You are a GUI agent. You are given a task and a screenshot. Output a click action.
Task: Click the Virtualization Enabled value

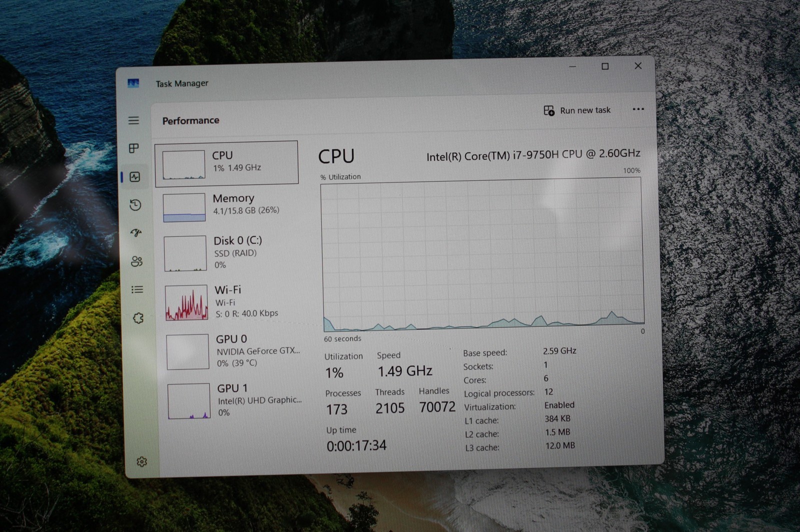click(x=559, y=405)
